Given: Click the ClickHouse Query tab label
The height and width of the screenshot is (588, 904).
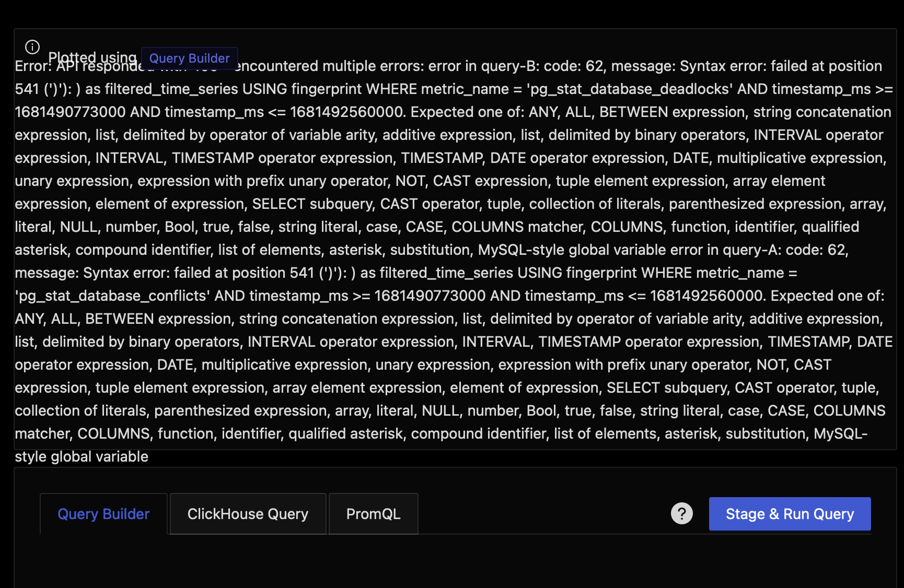Looking at the screenshot, I should click(248, 513).
